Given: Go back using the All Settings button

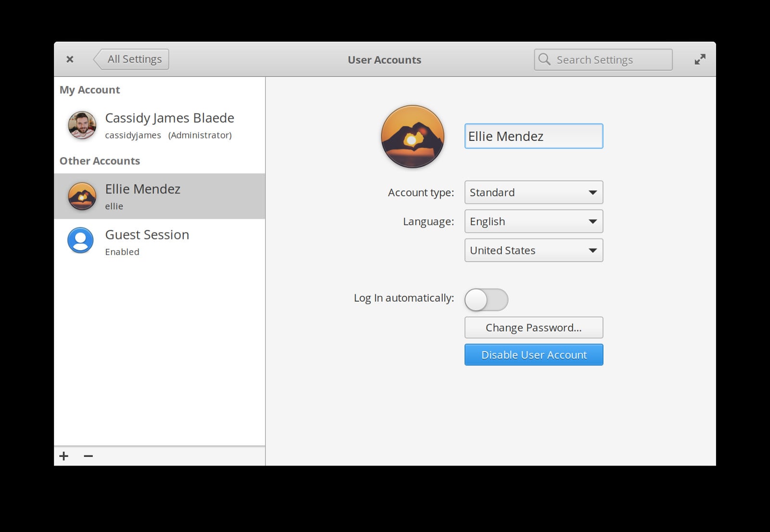Looking at the screenshot, I should coord(133,59).
